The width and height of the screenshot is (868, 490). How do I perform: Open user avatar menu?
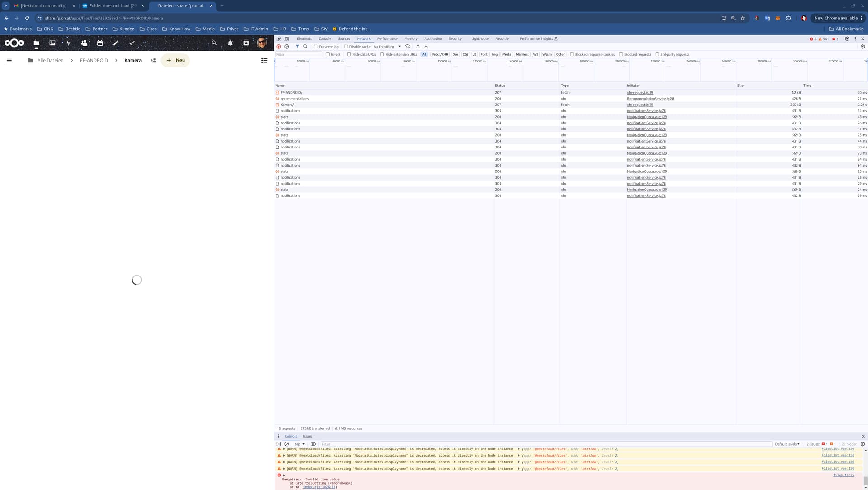(x=262, y=43)
